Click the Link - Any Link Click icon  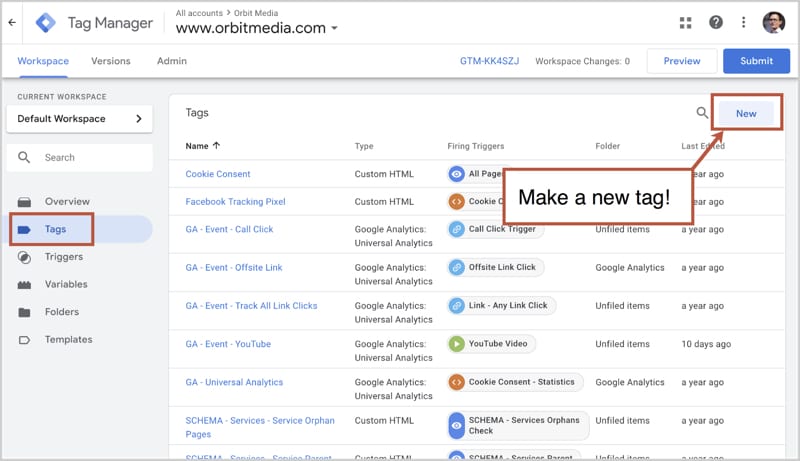click(x=457, y=305)
